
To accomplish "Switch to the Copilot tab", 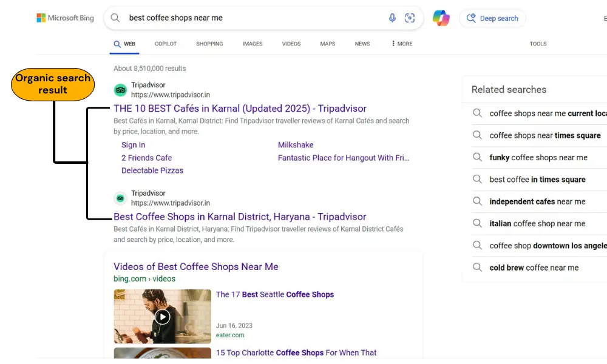I will point(166,44).
